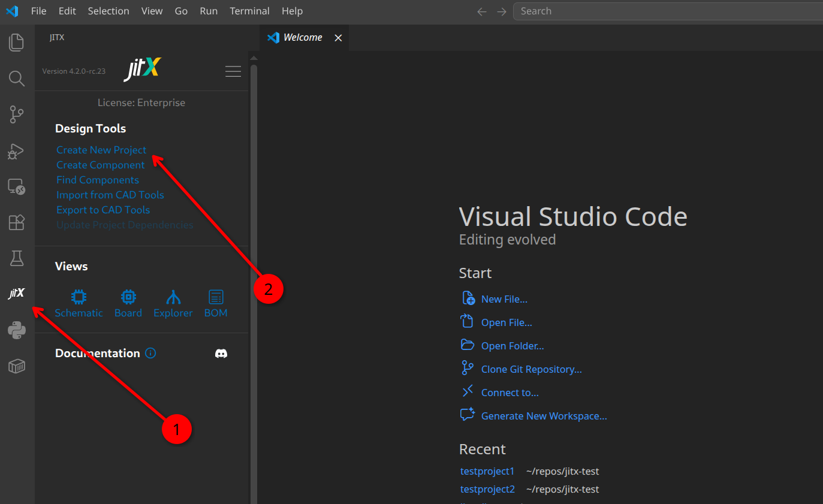Click Open Folder... on Welcome page
Screen dimensions: 823x504
pos(513,346)
